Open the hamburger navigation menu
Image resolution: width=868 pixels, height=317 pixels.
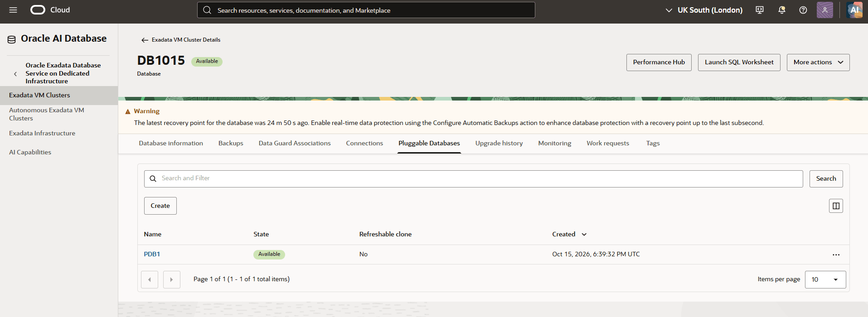coord(13,10)
